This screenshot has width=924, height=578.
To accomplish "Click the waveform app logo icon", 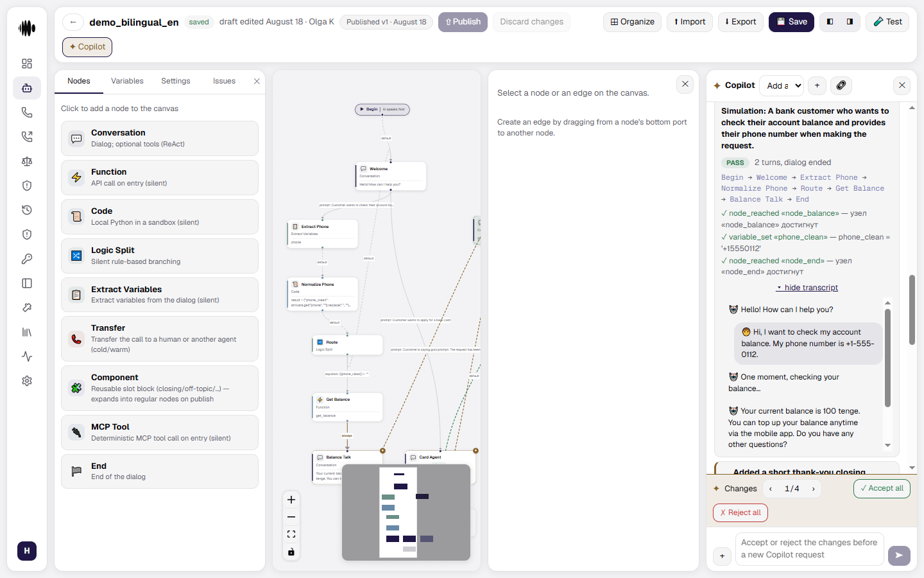I will [x=27, y=28].
